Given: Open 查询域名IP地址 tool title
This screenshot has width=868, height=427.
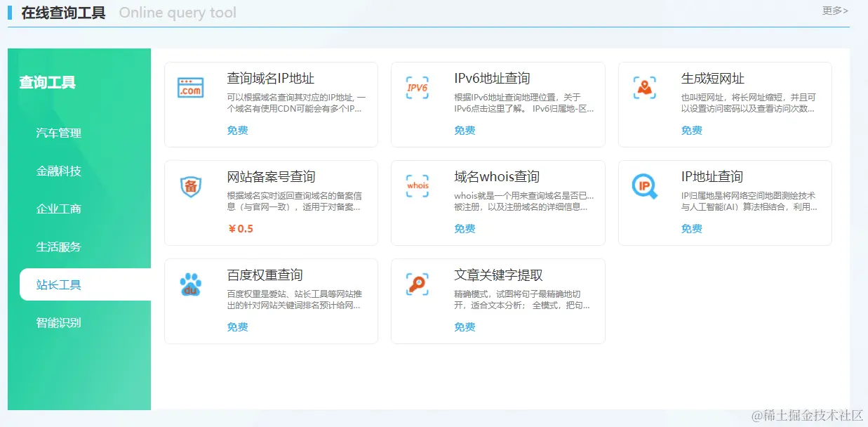Looking at the screenshot, I should click(270, 78).
